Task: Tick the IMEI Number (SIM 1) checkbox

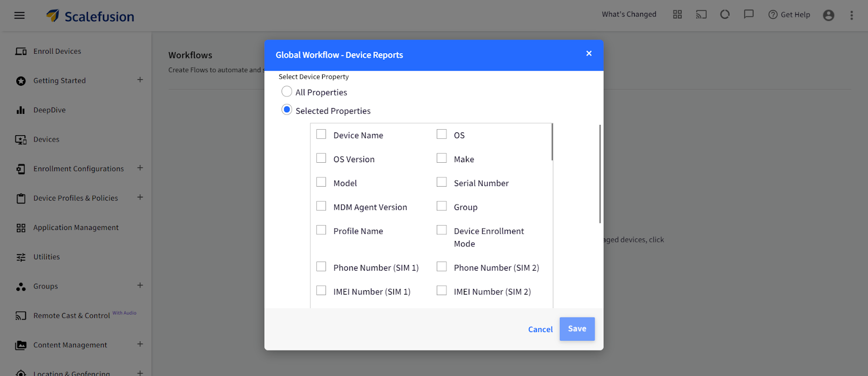Action: coord(321,290)
